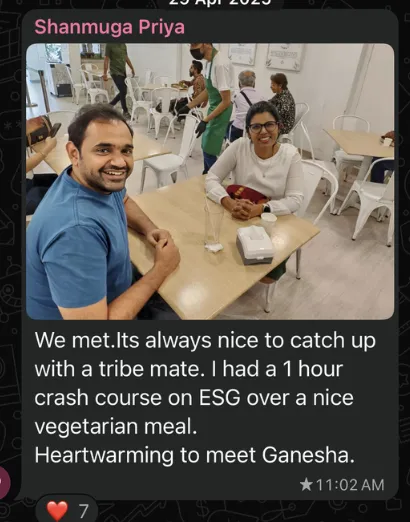The height and width of the screenshot is (522, 410).
Task: Click the date header pill at top
Action: point(220,3)
